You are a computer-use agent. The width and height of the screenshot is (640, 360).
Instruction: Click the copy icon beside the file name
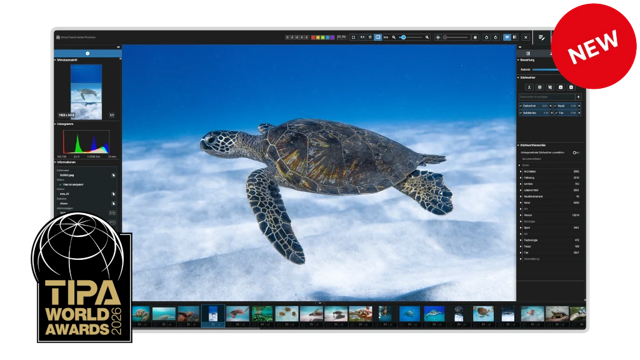tap(113, 175)
